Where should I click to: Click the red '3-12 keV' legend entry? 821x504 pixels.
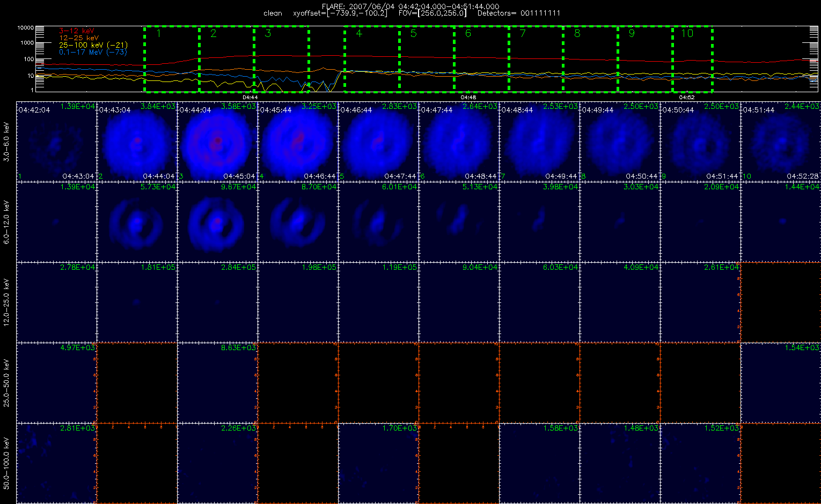(x=77, y=31)
